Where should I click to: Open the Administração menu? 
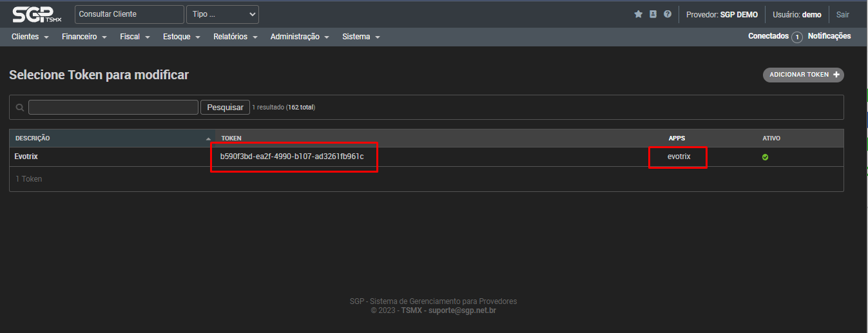pos(300,37)
